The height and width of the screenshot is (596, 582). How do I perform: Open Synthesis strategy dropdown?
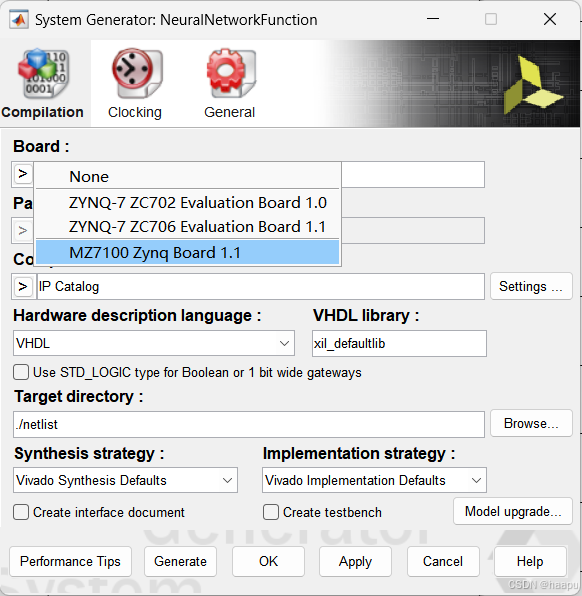click(125, 480)
